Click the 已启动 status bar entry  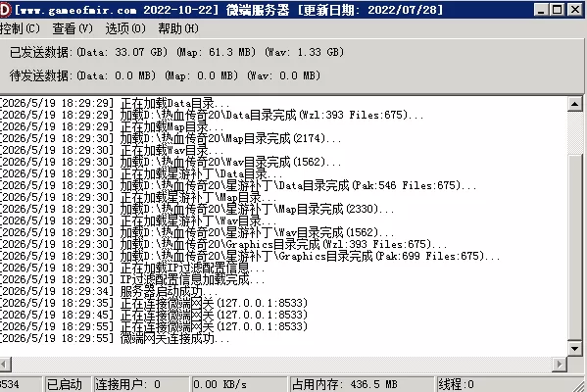click(68, 384)
